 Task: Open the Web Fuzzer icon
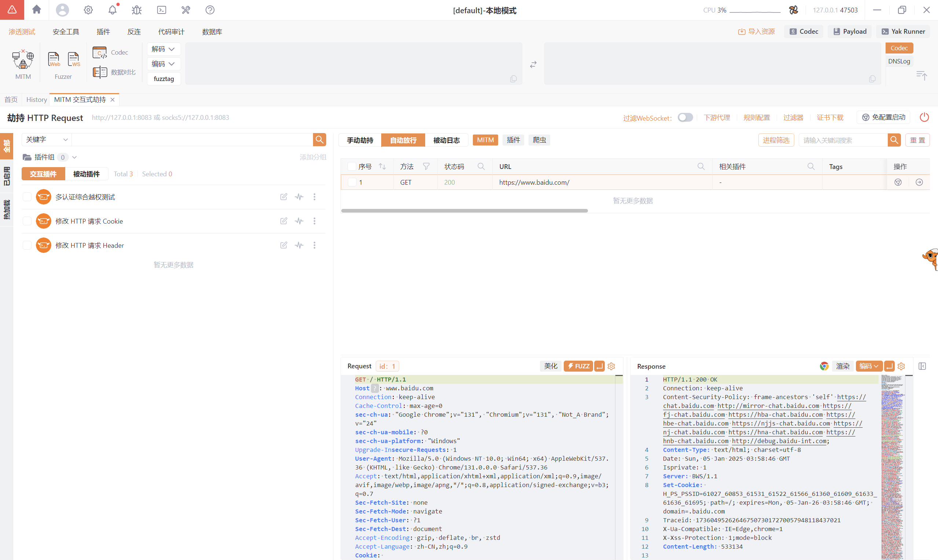point(54,59)
